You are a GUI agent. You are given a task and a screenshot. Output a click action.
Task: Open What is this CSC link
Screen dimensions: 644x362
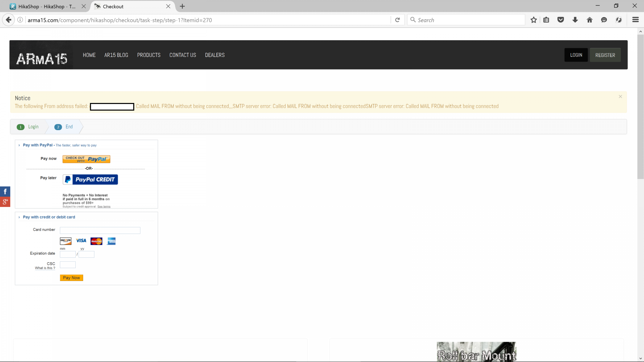coord(45,268)
